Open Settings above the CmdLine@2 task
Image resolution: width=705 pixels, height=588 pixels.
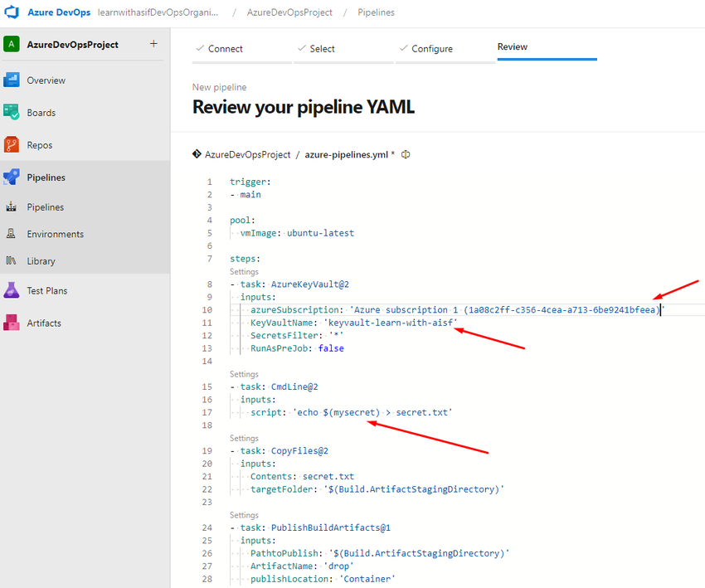point(244,374)
